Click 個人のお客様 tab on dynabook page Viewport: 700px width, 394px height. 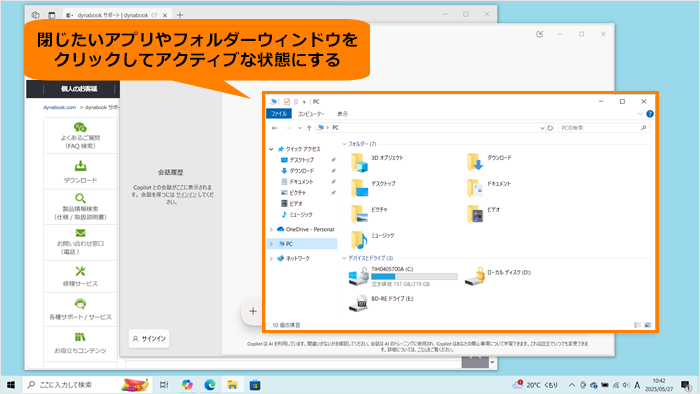click(79, 89)
